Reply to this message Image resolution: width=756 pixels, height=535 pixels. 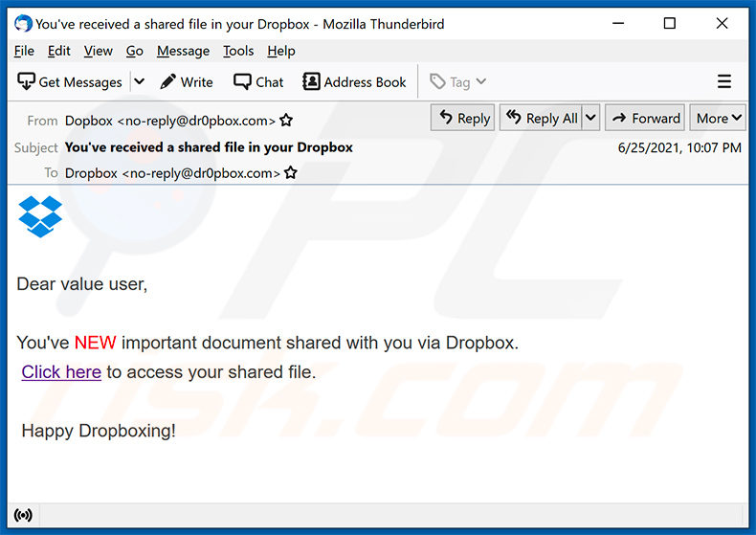point(463,118)
